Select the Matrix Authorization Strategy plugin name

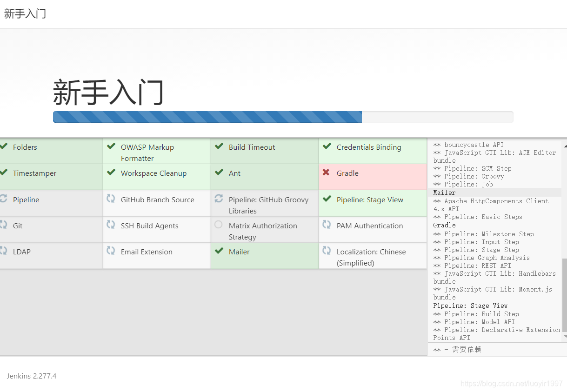263,231
